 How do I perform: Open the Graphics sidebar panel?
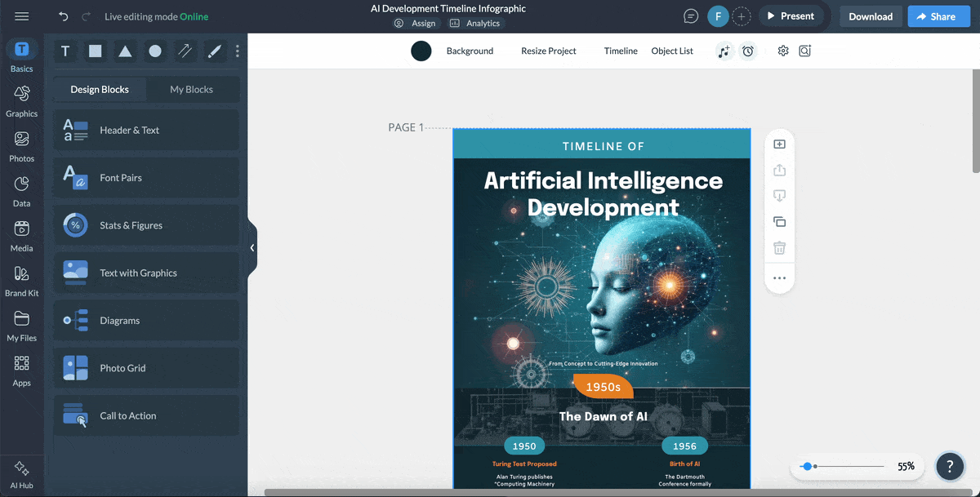pyautogui.click(x=22, y=99)
